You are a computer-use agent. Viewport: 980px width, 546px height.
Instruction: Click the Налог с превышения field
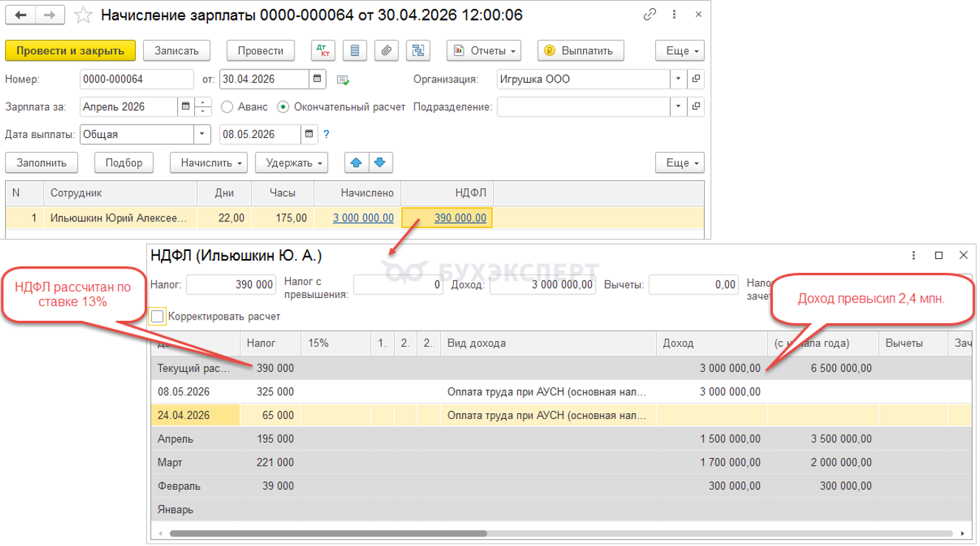(x=399, y=284)
